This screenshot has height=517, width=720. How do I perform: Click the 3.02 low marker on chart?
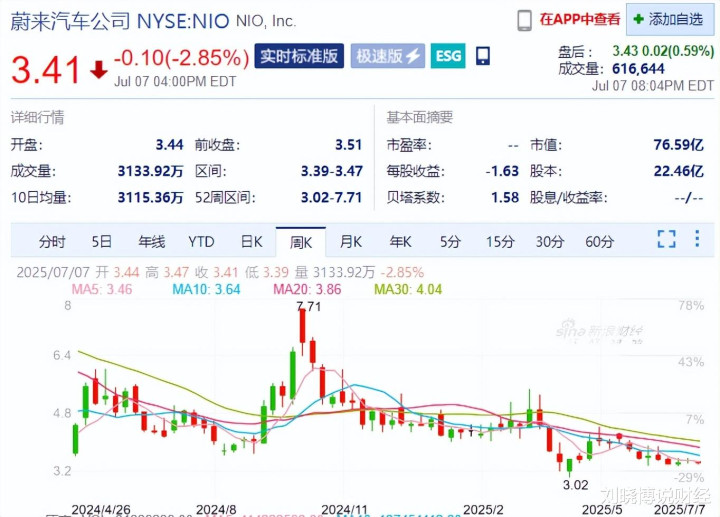[x=575, y=485]
